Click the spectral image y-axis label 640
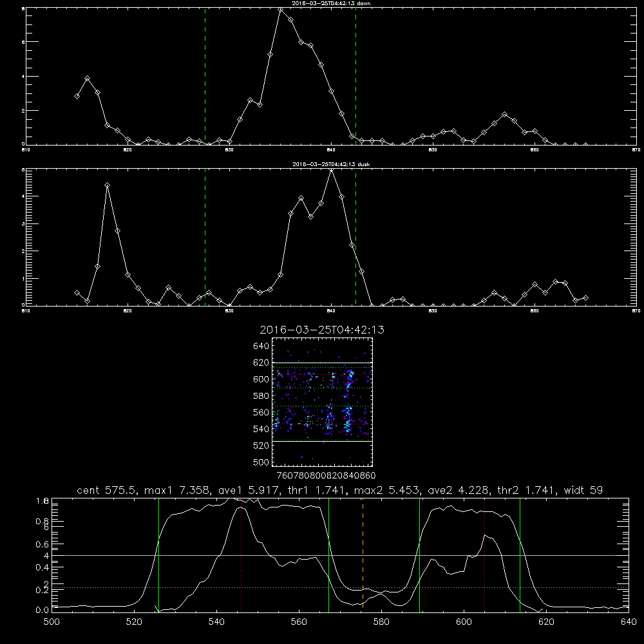Viewport: 644px width, 644px height. tap(261, 346)
